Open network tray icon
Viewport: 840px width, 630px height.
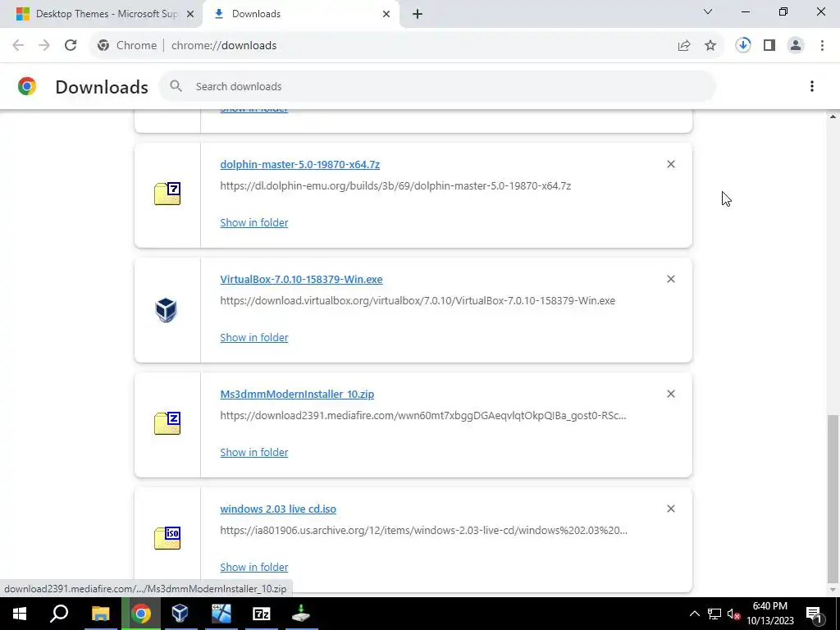click(714, 614)
